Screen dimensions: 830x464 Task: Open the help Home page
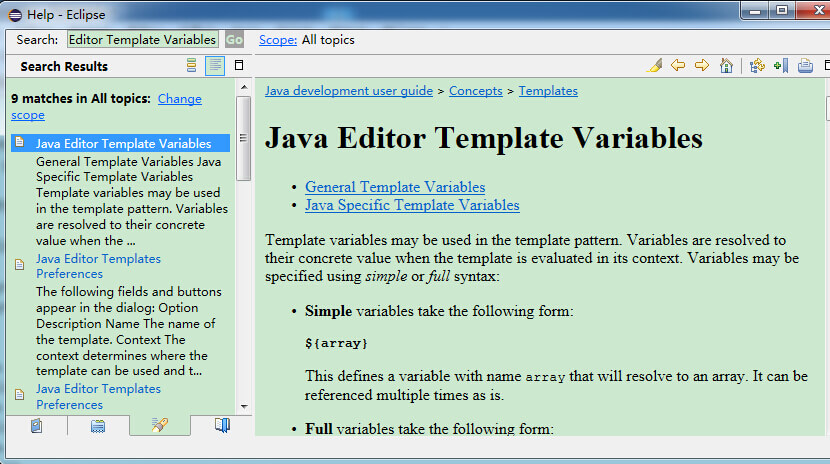(727, 66)
